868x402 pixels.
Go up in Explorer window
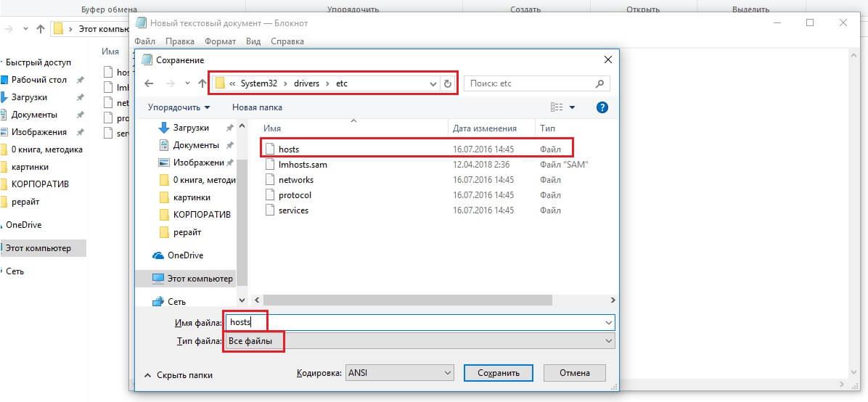click(40, 29)
